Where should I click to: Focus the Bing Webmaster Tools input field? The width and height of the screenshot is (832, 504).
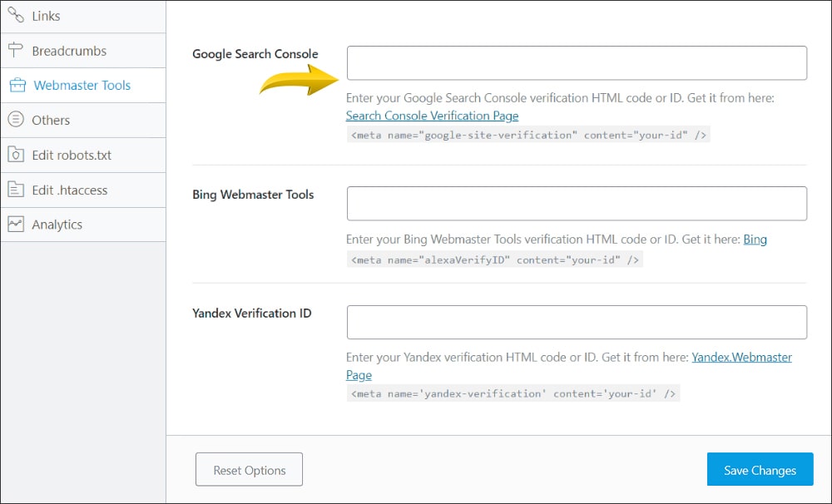pyautogui.click(x=577, y=203)
